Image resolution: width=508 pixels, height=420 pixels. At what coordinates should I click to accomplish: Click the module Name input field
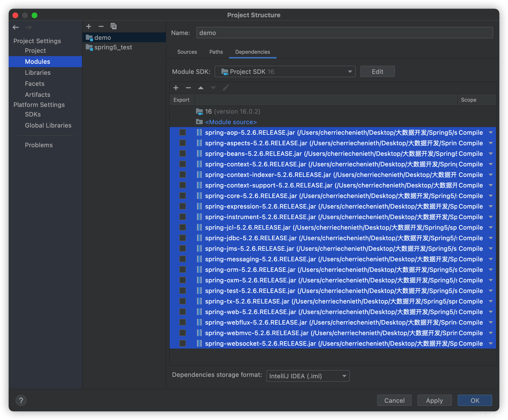(345, 33)
